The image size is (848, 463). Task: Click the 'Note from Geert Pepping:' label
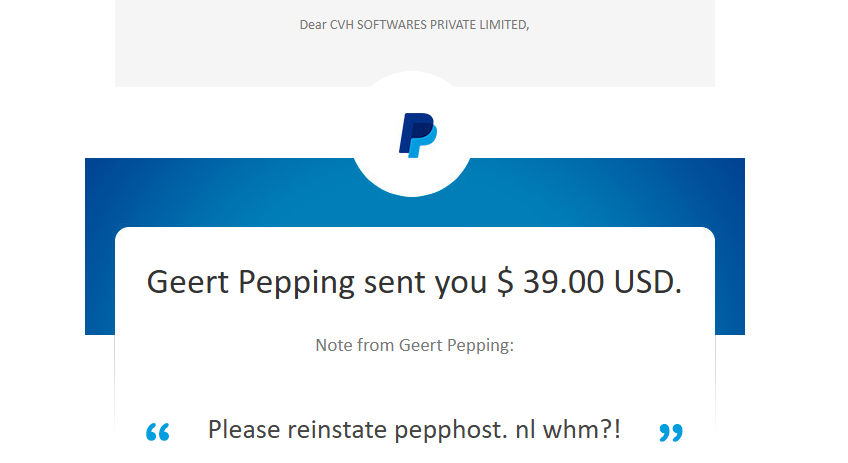[x=414, y=345]
